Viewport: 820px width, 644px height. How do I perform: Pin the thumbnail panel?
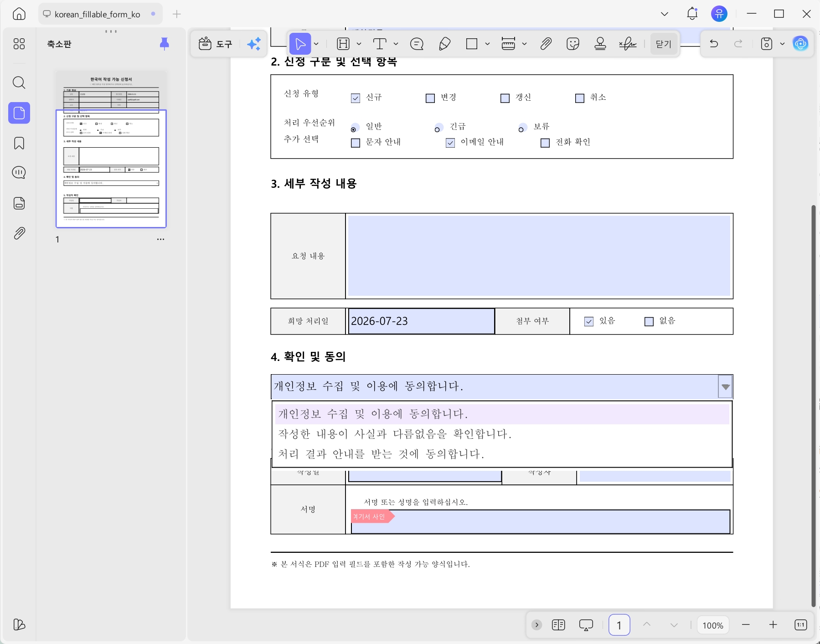click(x=165, y=44)
